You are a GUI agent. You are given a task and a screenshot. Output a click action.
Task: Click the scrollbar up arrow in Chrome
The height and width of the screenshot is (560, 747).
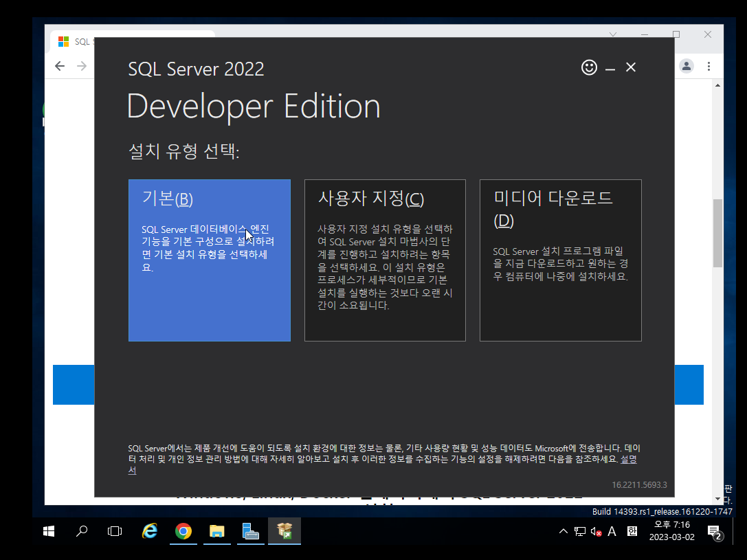(x=717, y=86)
